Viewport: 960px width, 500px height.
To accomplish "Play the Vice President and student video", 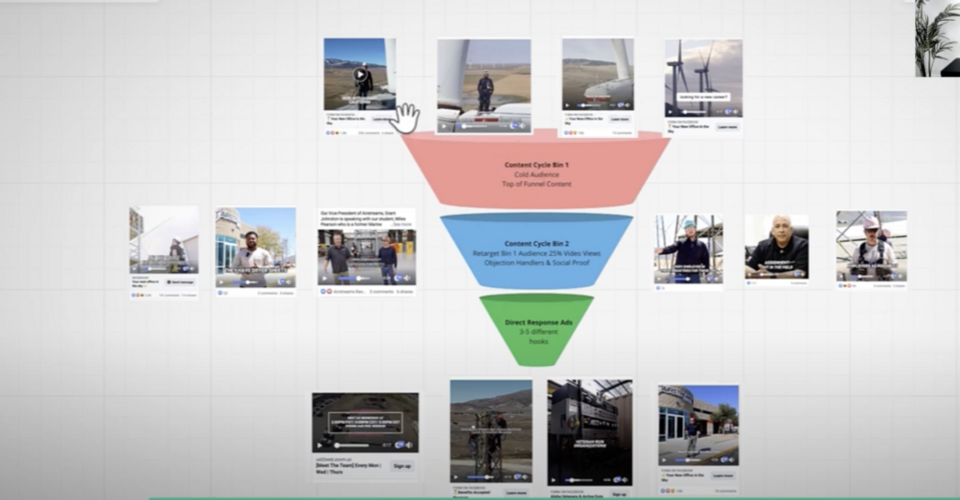I will pyautogui.click(x=323, y=278).
